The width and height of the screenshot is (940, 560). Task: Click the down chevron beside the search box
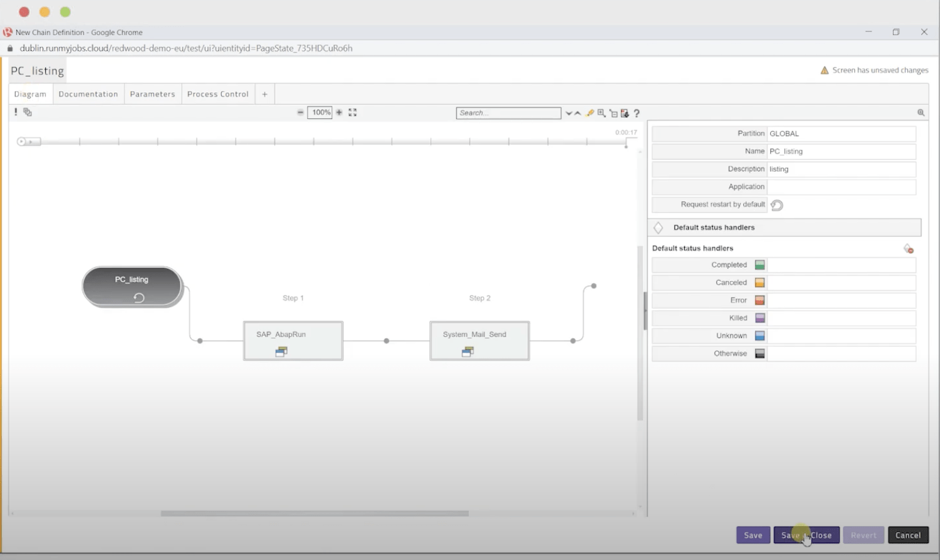568,113
